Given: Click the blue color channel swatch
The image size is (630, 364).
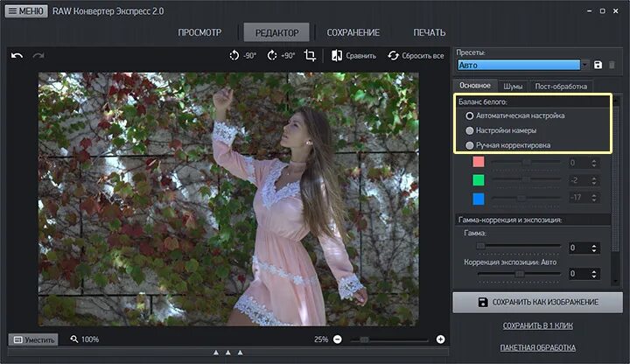Looking at the screenshot, I should [479, 199].
